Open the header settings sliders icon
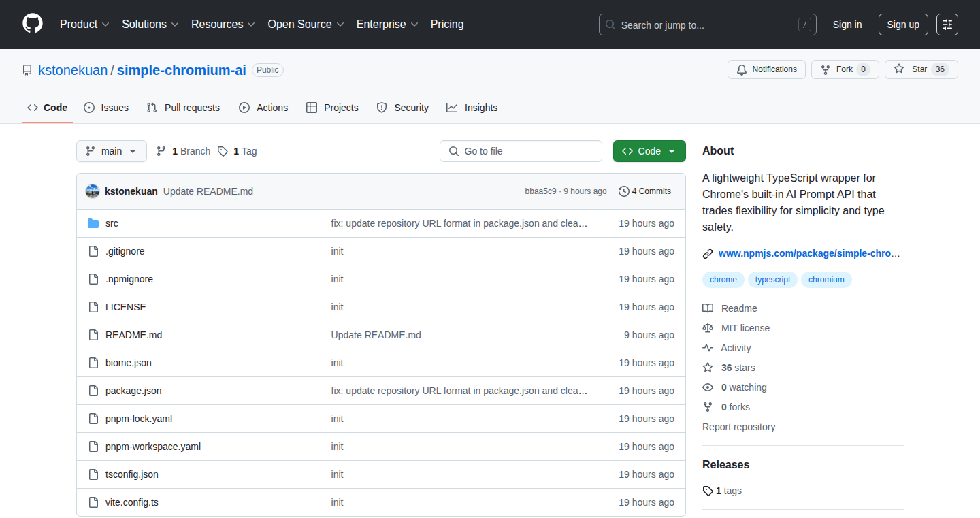Image resolution: width=980 pixels, height=518 pixels. [x=947, y=25]
